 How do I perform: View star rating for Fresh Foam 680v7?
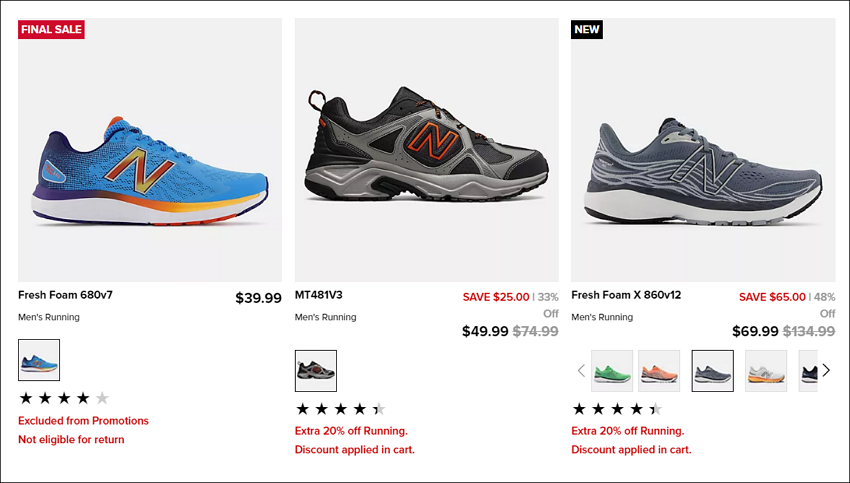pyautogui.click(x=64, y=398)
